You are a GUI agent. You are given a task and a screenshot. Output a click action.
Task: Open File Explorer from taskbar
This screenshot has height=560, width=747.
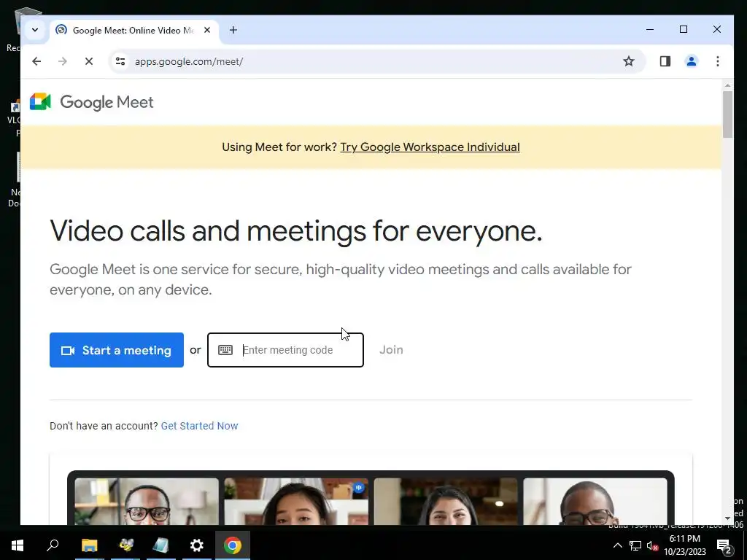coord(89,545)
